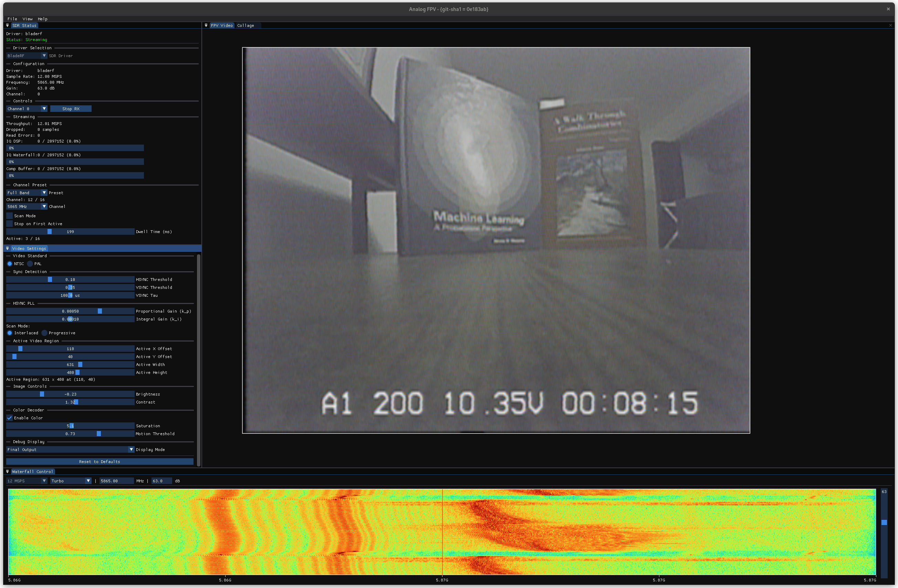Image resolution: width=898 pixels, height=588 pixels.
Task: Open the SDR Driver dropdown arrow
Action: pos(44,56)
